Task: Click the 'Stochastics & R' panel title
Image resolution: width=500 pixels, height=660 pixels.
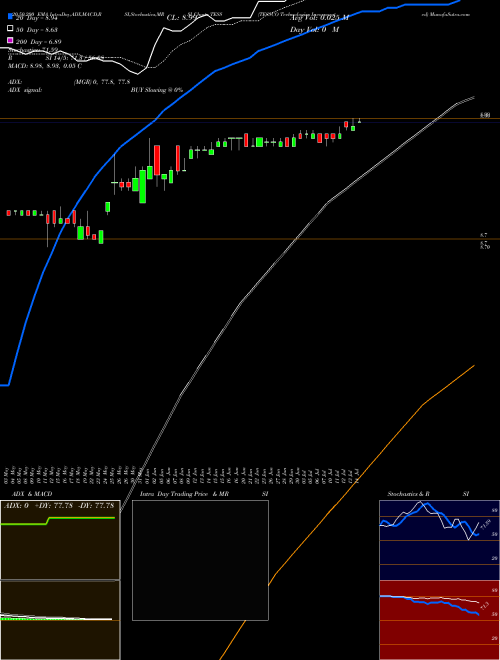Action: point(408,494)
